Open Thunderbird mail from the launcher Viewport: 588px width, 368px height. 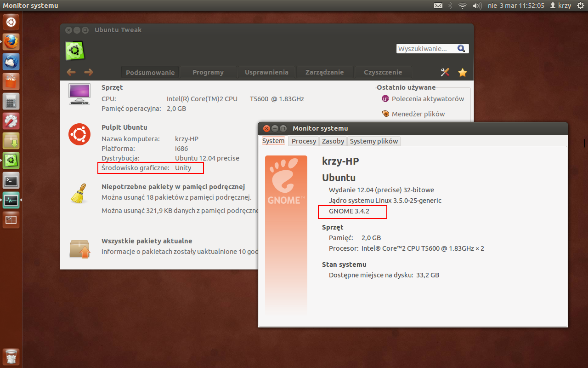(x=11, y=62)
